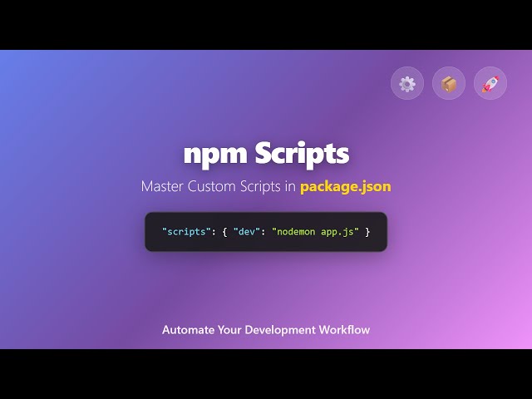Click the "nodemon app.js" string value
This screenshot has height=399, width=532.
(315, 232)
